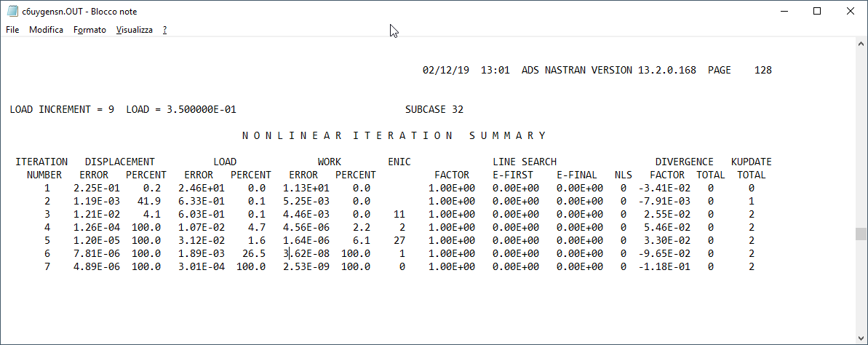Open the Modifica menu
Image resolution: width=868 pixels, height=345 pixels.
[46, 30]
